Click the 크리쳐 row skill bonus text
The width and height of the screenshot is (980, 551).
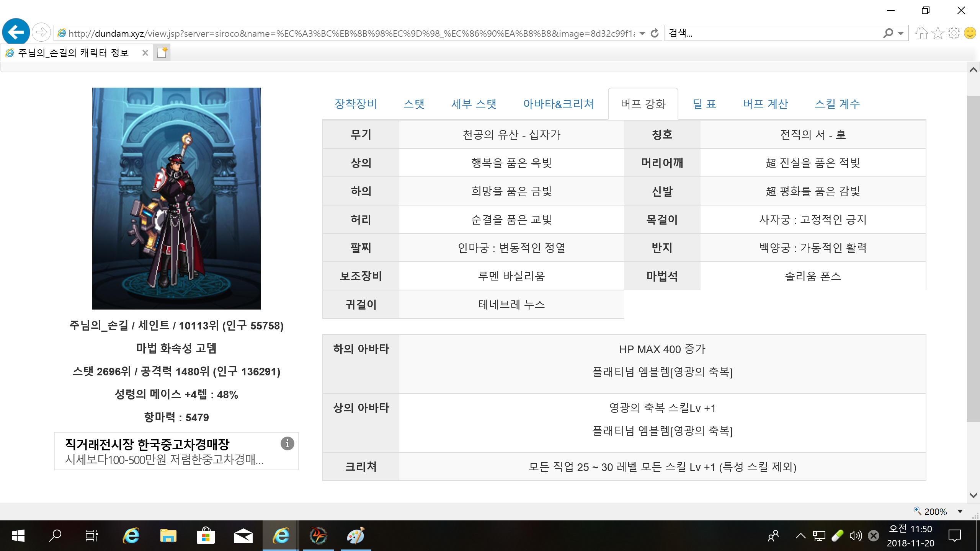[x=662, y=467]
